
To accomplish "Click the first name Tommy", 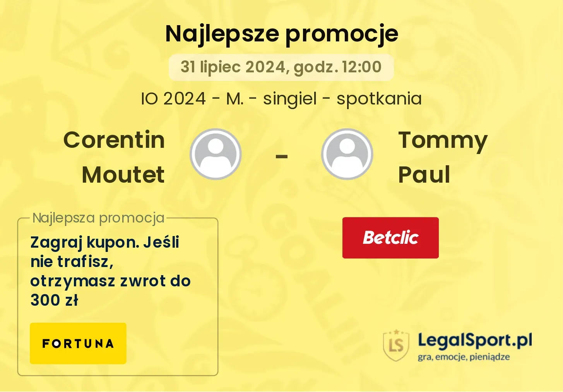I will [x=443, y=141].
